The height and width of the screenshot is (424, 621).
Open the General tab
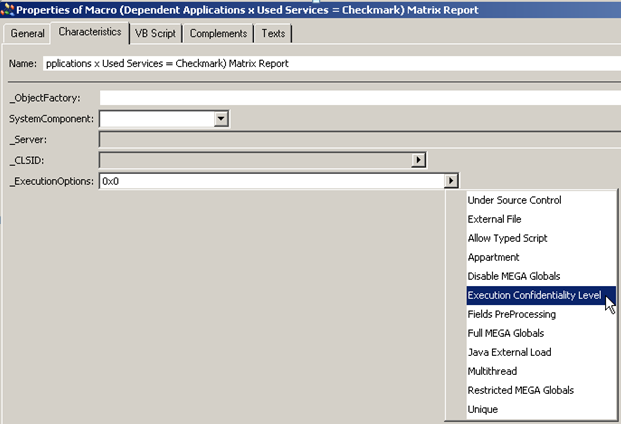pos(27,33)
